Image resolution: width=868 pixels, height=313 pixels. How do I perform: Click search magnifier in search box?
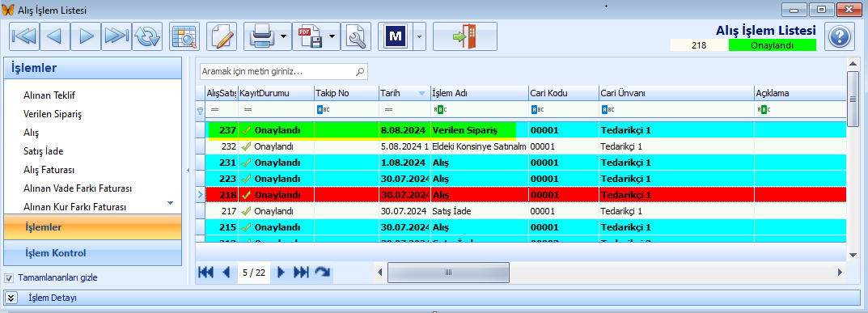pyautogui.click(x=360, y=71)
